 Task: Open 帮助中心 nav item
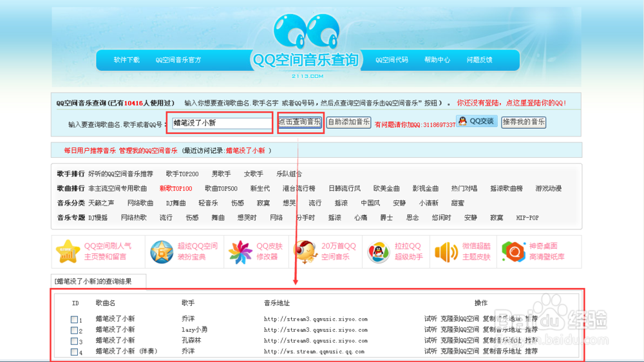tap(437, 60)
